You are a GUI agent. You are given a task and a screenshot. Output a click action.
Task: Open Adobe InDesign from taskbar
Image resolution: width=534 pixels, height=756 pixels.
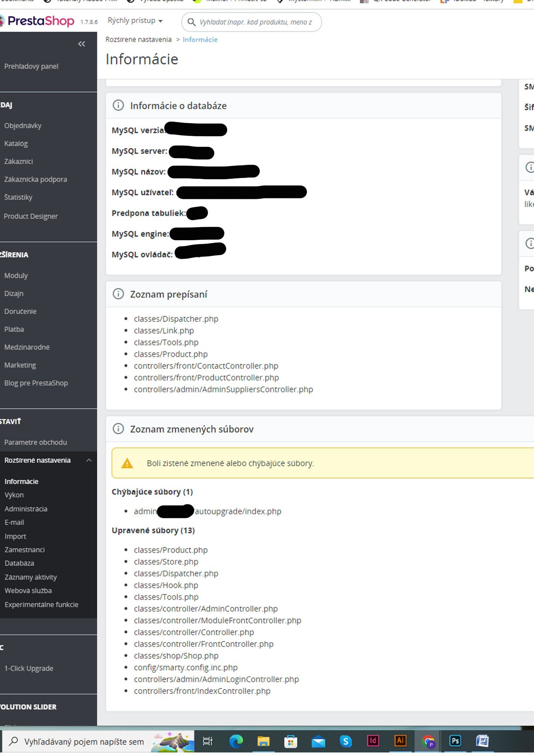point(373,741)
